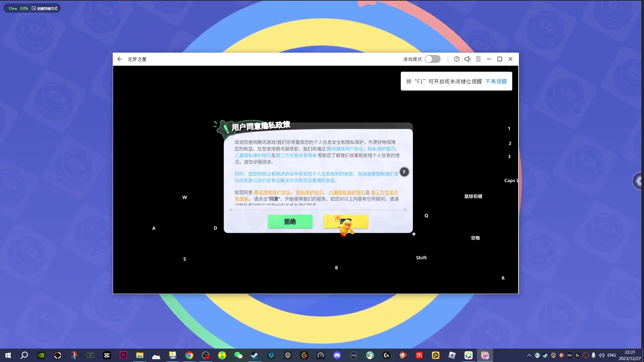Viewport: 644px width, 362px height.
Task: Click the yellow 同意 agree button
Action: pyautogui.click(x=346, y=222)
